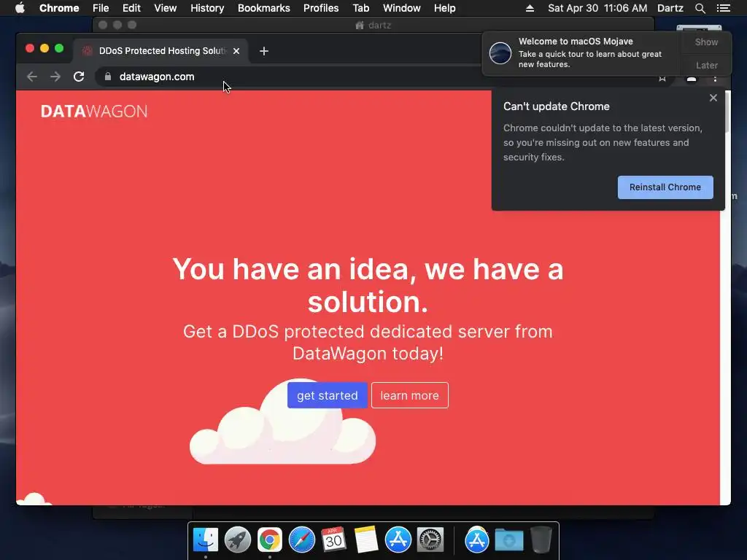Click the datawagon.com address field
This screenshot has width=747, height=560.
(333, 77)
